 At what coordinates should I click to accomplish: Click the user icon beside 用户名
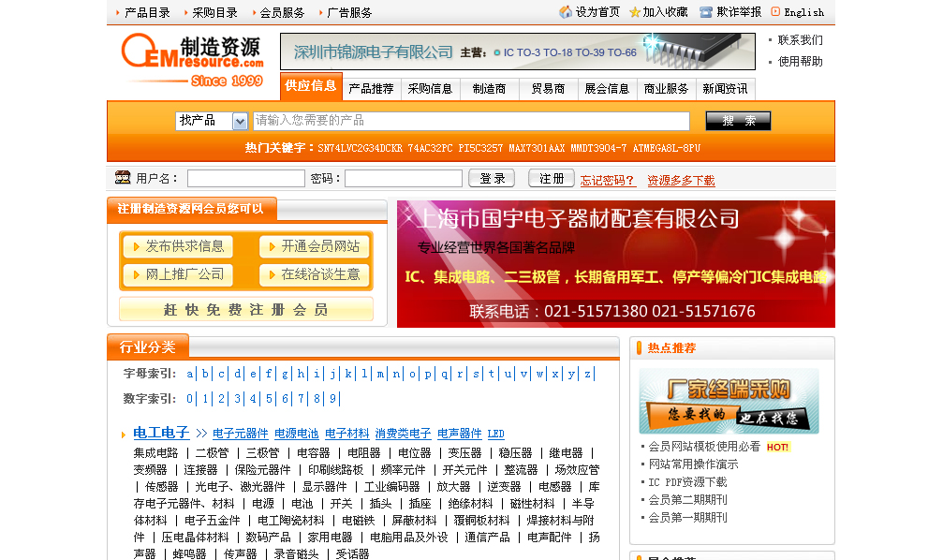pyautogui.click(x=123, y=177)
